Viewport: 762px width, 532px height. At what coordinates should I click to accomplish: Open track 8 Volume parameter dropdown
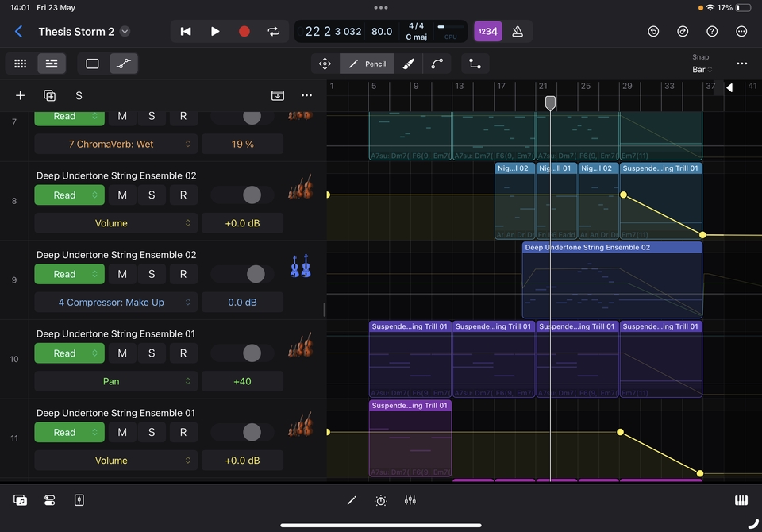(116, 223)
